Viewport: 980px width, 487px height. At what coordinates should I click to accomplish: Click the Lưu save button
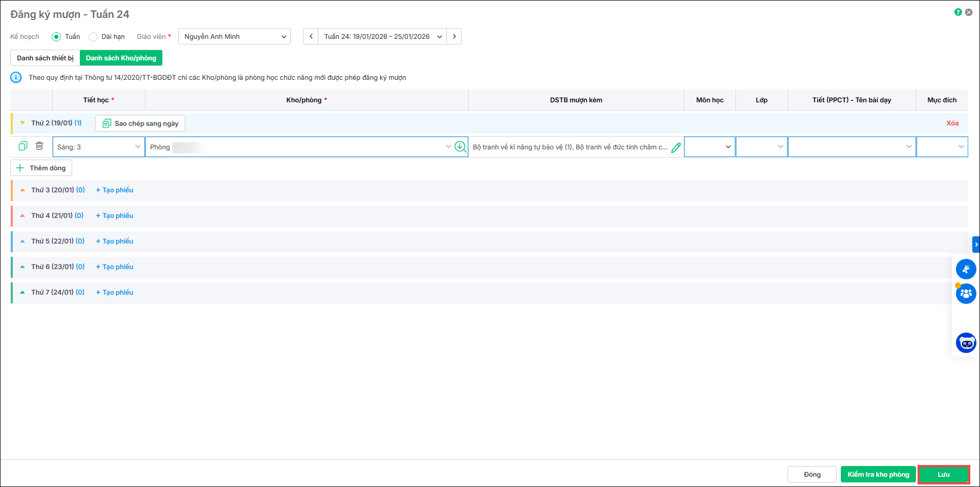[943, 474]
